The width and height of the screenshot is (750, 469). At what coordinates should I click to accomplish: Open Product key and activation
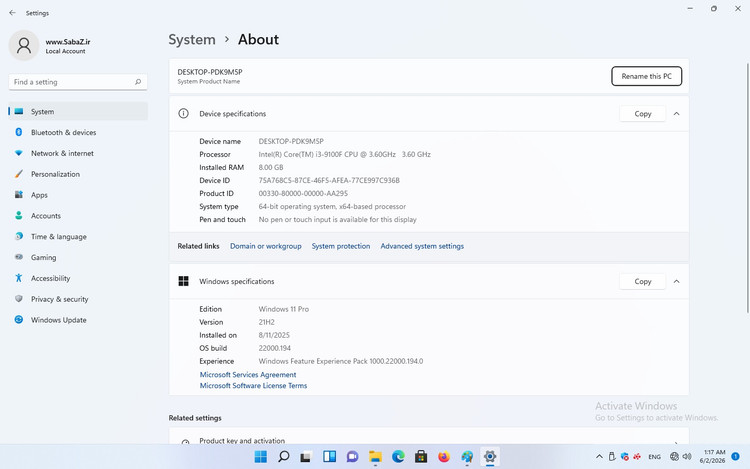coord(429,436)
